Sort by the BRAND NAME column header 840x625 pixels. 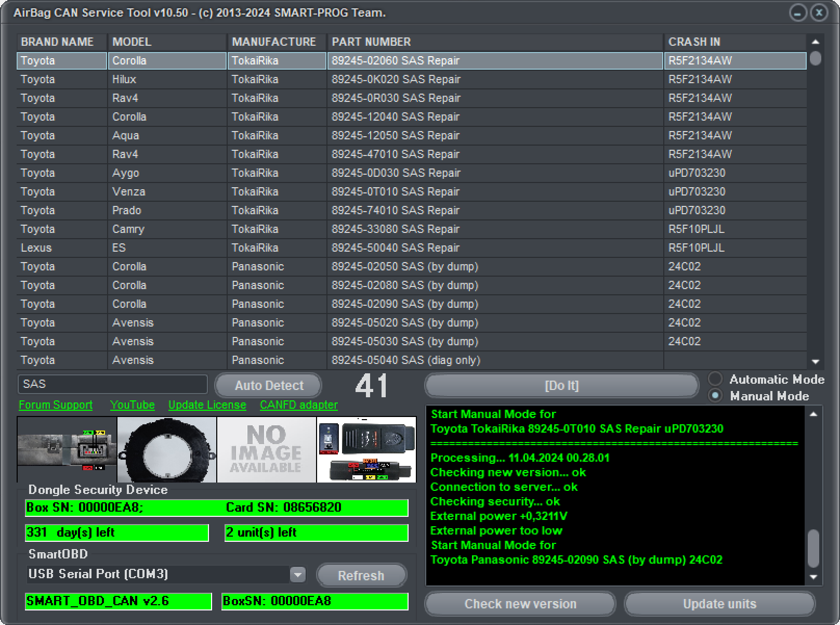[x=62, y=42]
